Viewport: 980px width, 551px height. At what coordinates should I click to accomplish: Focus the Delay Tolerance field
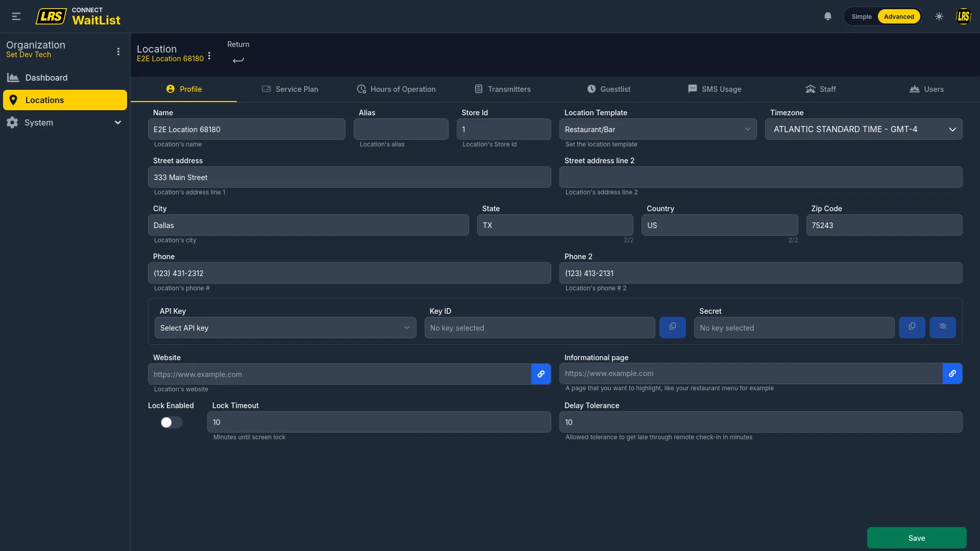pyautogui.click(x=761, y=422)
